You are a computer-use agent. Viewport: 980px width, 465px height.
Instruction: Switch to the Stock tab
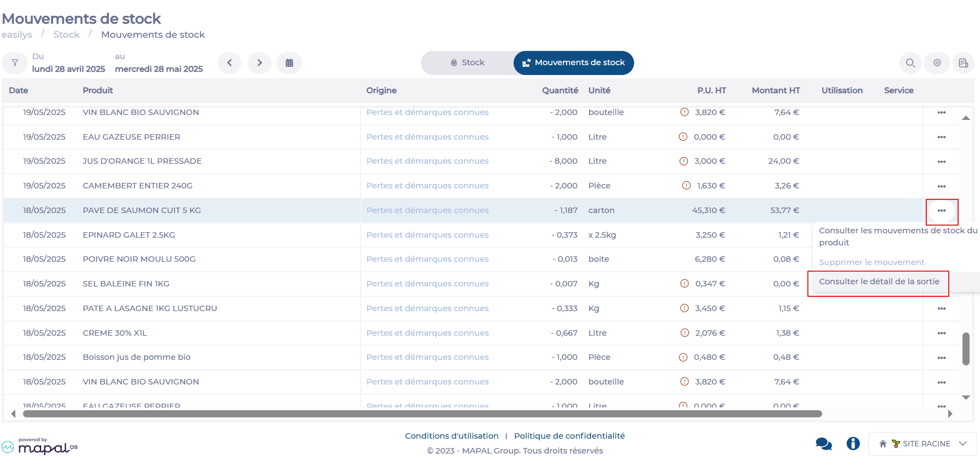pos(468,63)
